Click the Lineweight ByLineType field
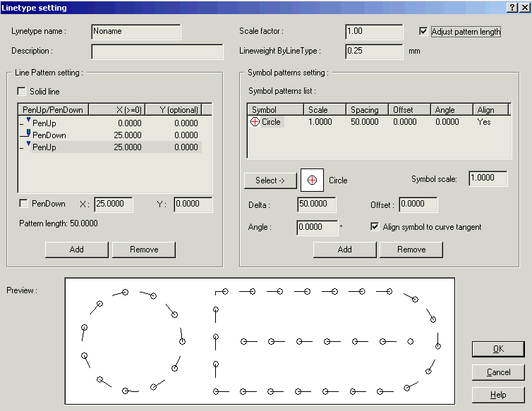 374,51
